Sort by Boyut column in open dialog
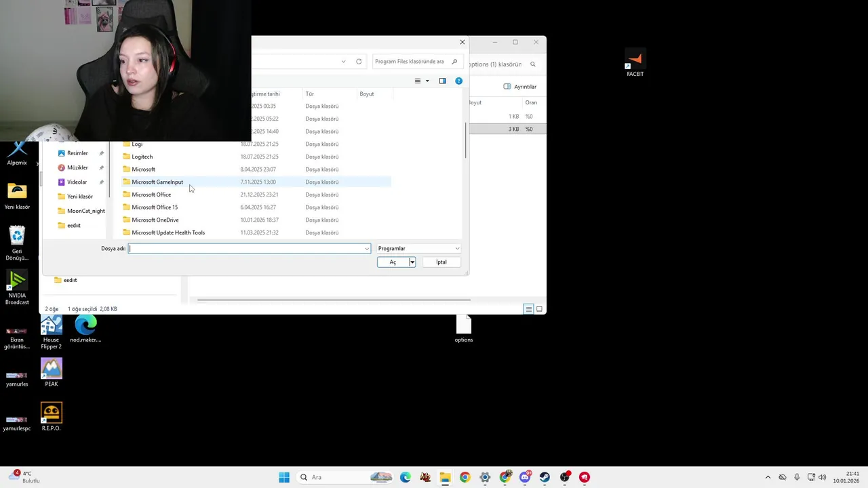Image resolution: width=868 pixels, height=488 pixels. tap(367, 94)
